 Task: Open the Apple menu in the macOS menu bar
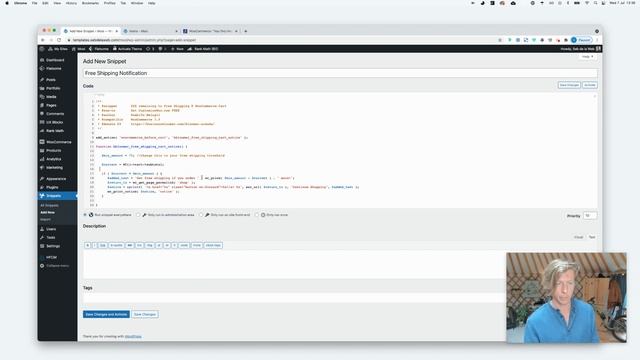(x=7, y=3)
